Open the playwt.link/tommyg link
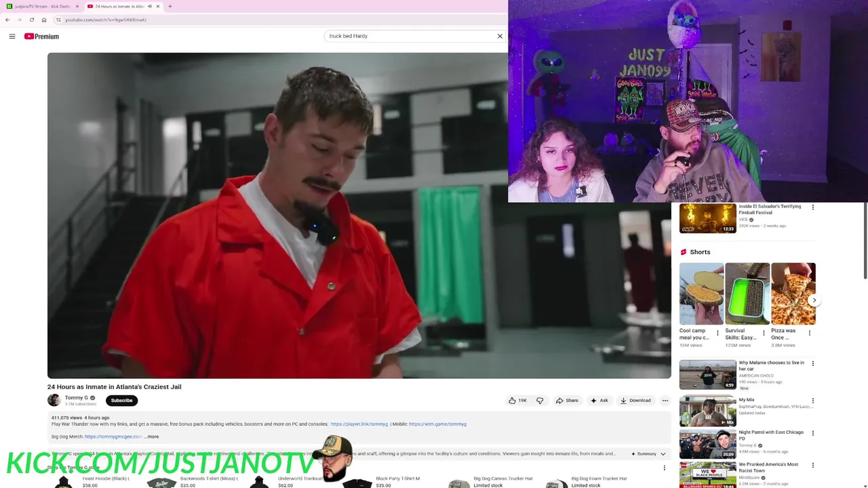 359,424
